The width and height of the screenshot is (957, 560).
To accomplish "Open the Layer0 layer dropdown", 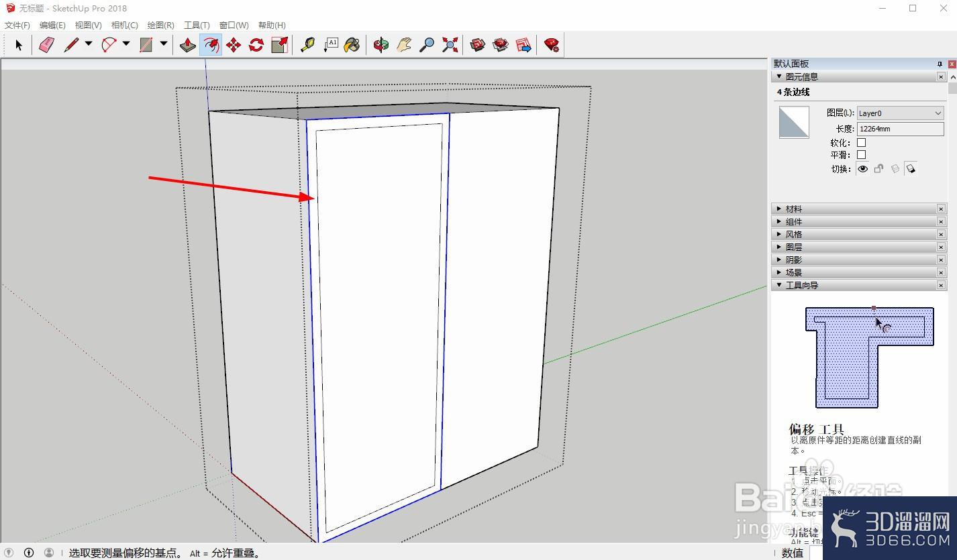I will click(x=901, y=113).
